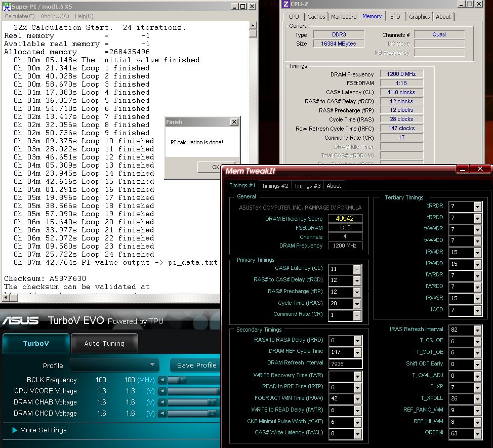493x448 pixels.
Task: Open Cycle Time (tRAS) dropdown in Mem TweakIt
Action: [x=357, y=303]
